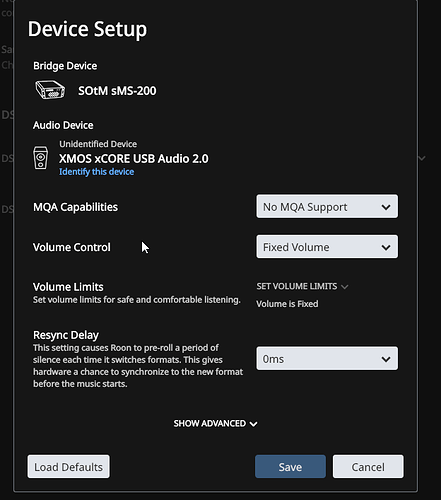This screenshot has height=500, width=441.
Task: Click the Identify this device link
Action: tap(97, 172)
